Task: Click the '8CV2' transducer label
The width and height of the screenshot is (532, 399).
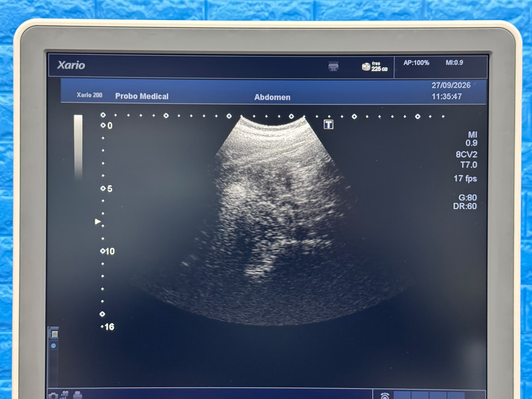Action: tap(466, 155)
